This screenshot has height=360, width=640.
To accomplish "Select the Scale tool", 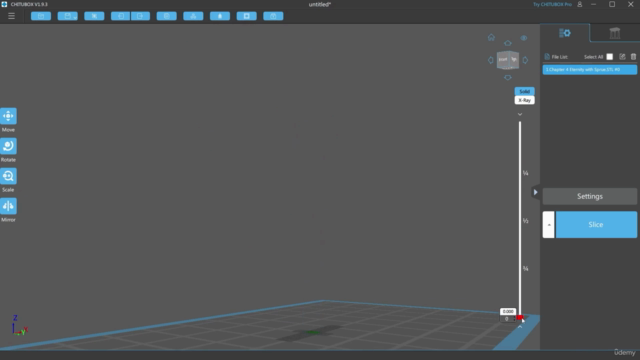I will tap(8, 176).
